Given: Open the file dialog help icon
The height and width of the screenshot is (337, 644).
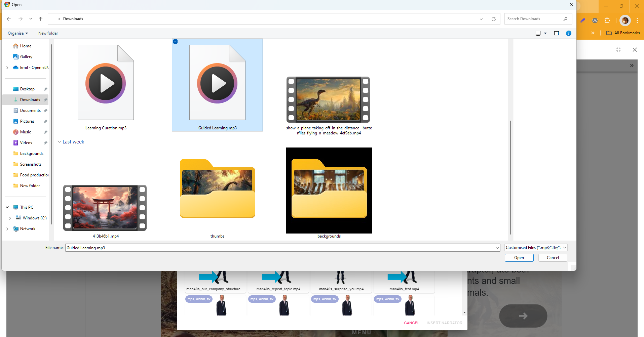Looking at the screenshot, I should pos(568,33).
